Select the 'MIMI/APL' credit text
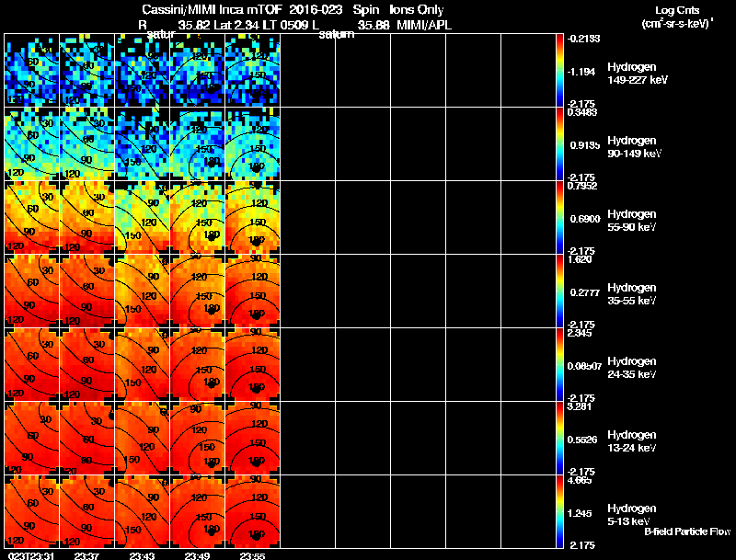This screenshot has width=736, height=560. (x=424, y=26)
